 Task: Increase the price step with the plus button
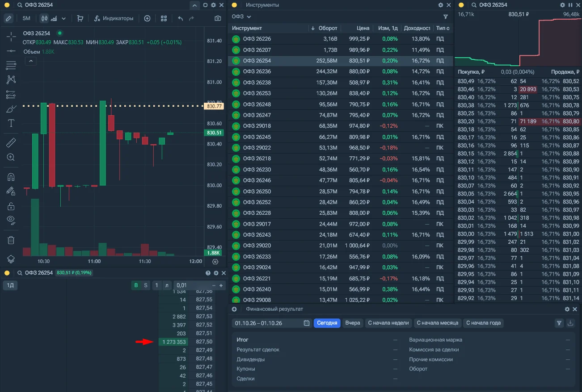tap(221, 285)
